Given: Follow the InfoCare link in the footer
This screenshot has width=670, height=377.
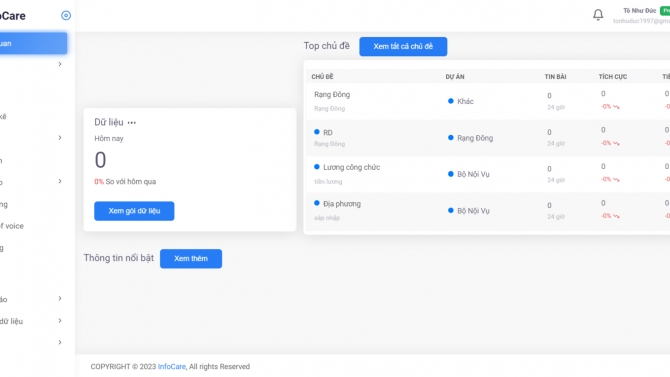Looking at the screenshot, I should coord(172,367).
